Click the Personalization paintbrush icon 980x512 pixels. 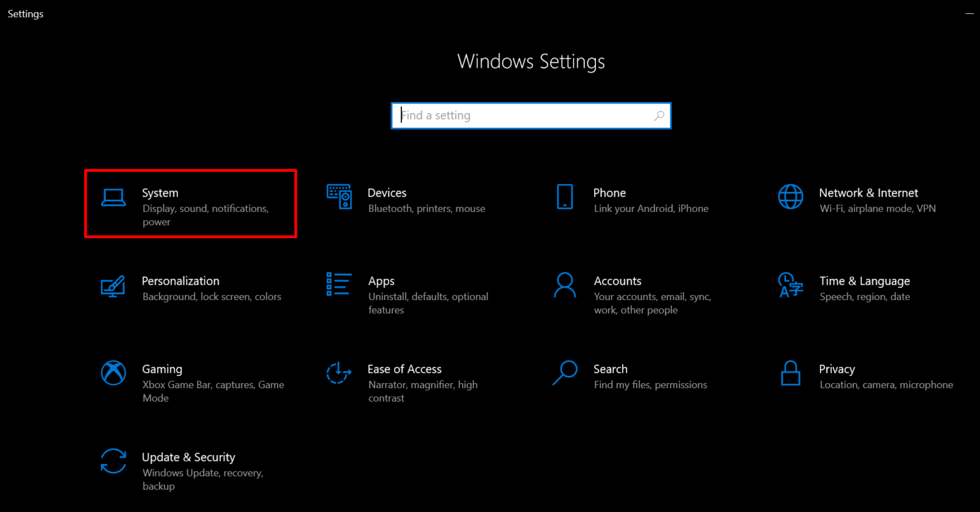click(x=113, y=285)
